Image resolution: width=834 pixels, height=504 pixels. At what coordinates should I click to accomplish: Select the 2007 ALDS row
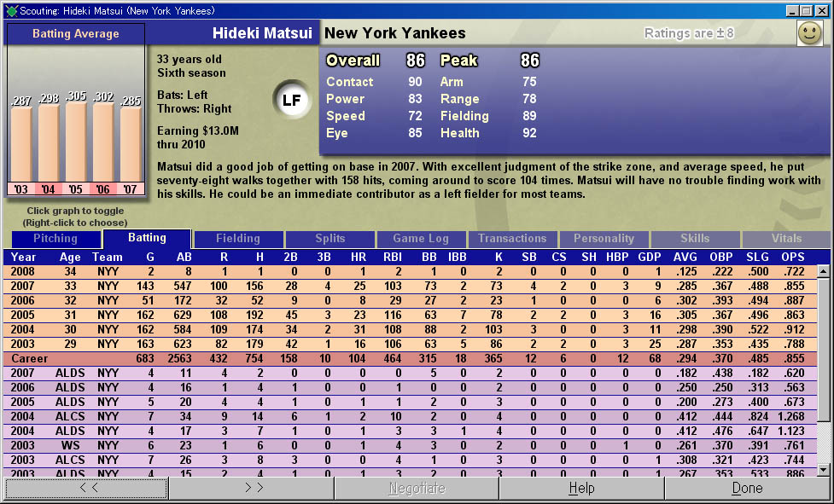(x=410, y=373)
